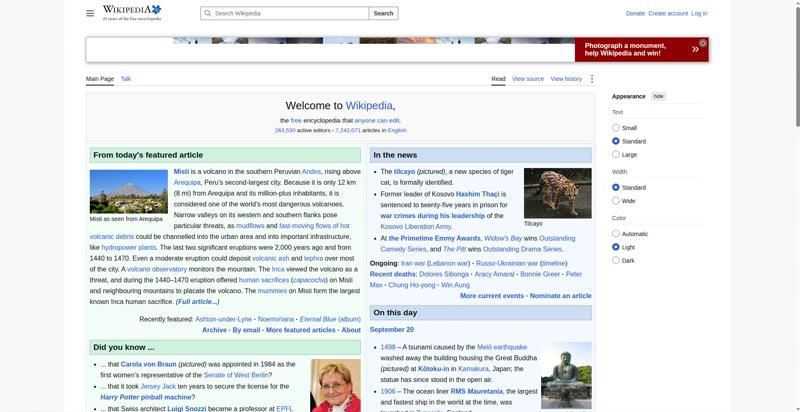
Task: Open the English language link
Action: click(x=397, y=131)
